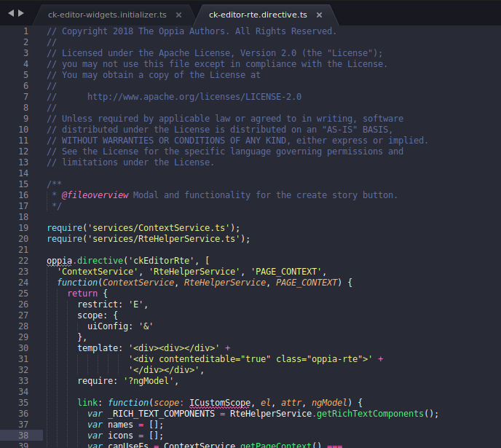This screenshot has width=501, height=448.
Task: Click the function keyword on line 24
Action: click(x=77, y=283)
